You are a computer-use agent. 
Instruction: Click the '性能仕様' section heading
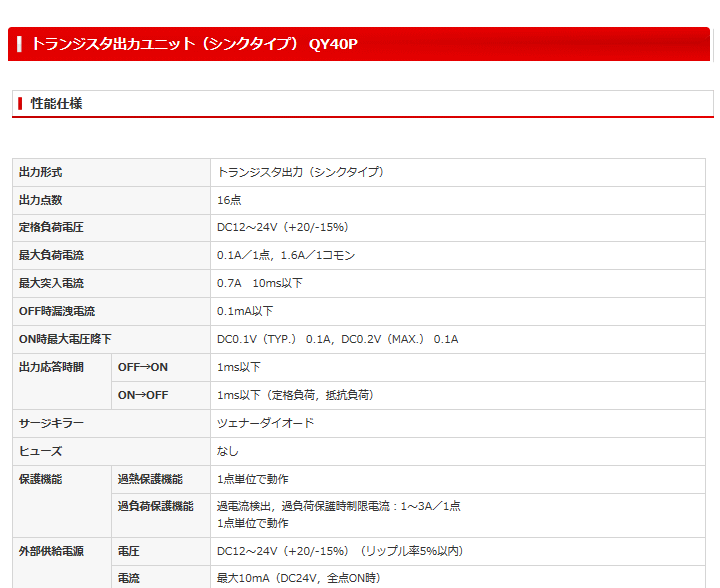56,104
